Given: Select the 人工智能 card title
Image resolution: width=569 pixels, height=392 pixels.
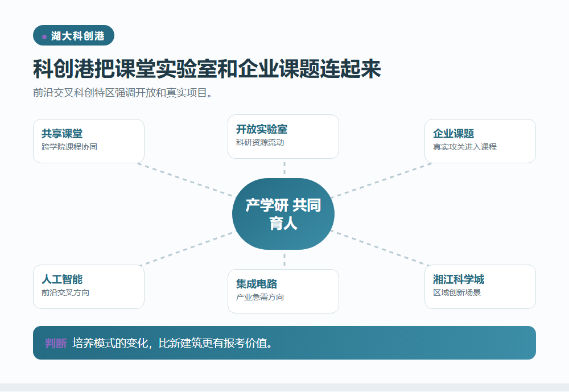Looking at the screenshot, I should 62,279.
